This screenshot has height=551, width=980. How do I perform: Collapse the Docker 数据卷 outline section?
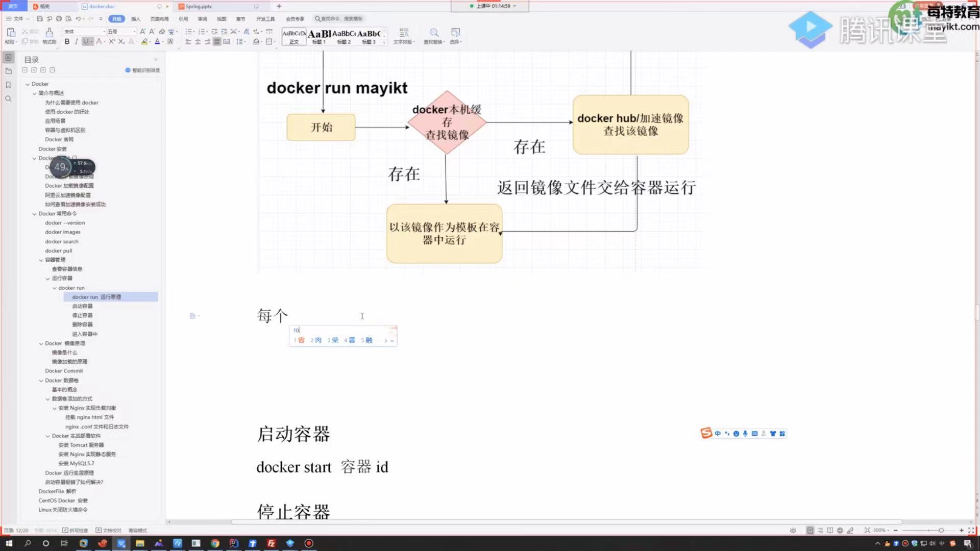(x=41, y=381)
